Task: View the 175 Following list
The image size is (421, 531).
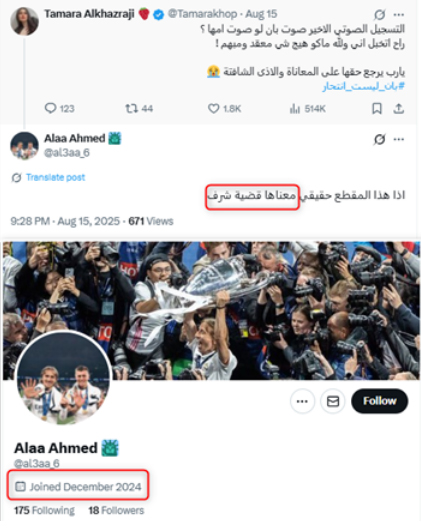Action: tap(44, 510)
